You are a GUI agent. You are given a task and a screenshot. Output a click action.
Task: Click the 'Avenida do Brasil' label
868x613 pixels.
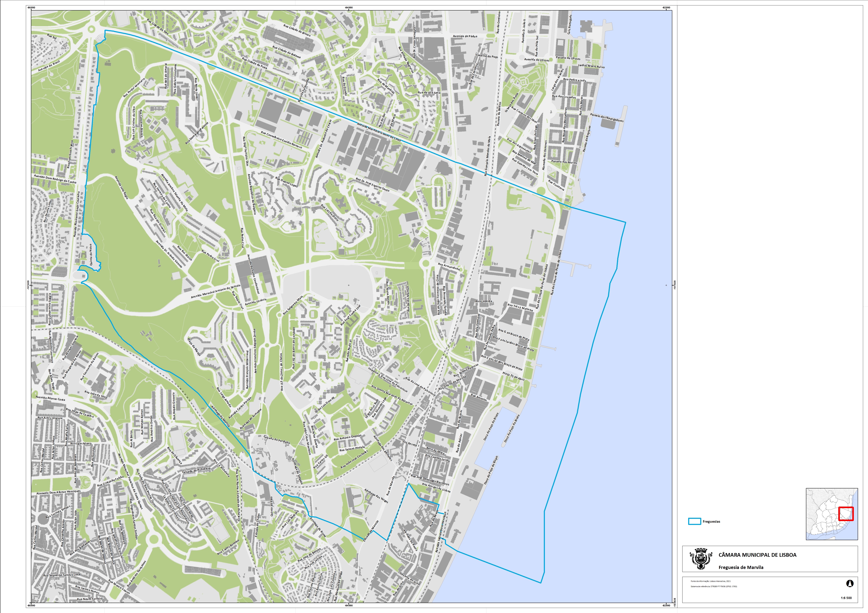(49, 66)
